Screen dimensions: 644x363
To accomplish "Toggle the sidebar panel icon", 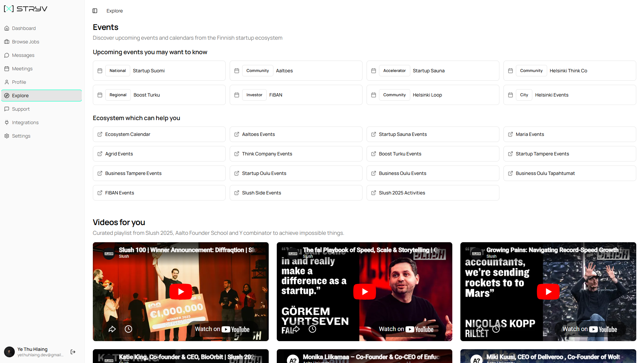I will coord(95,11).
